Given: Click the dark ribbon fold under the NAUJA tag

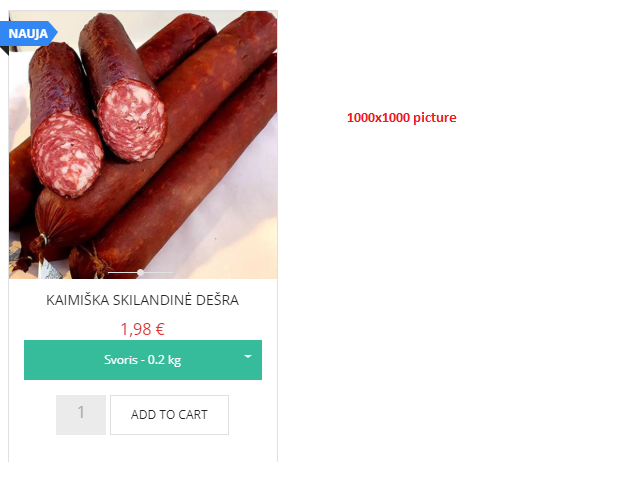Looking at the screenshot, I should click(x=4, y=51).
